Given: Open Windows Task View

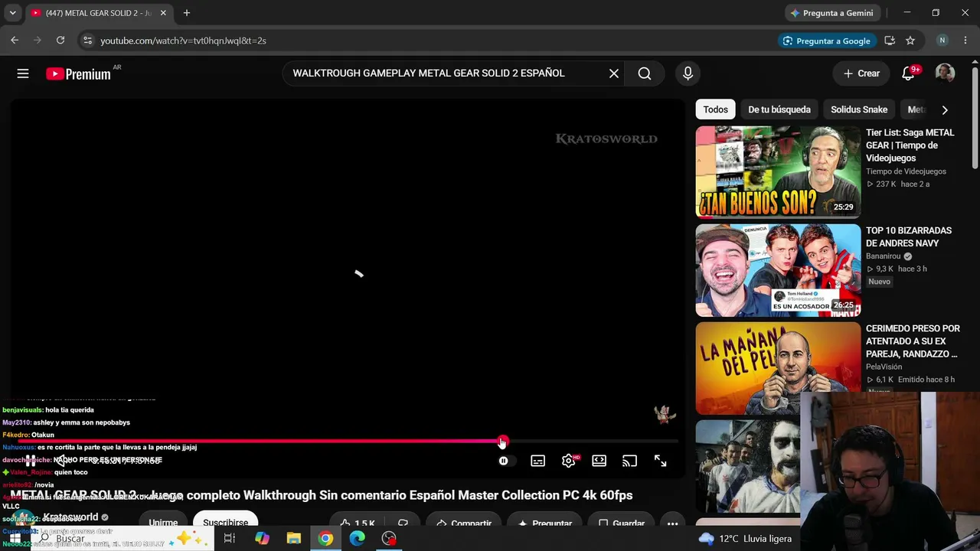Looking at the screenshot, I should point(229,539).
